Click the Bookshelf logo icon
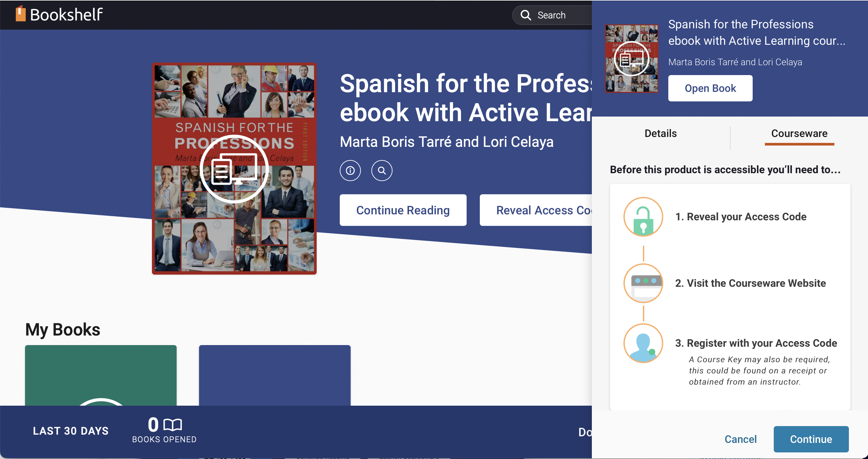The height and width of the screenshot is (459, 868). tap(20, 14)
